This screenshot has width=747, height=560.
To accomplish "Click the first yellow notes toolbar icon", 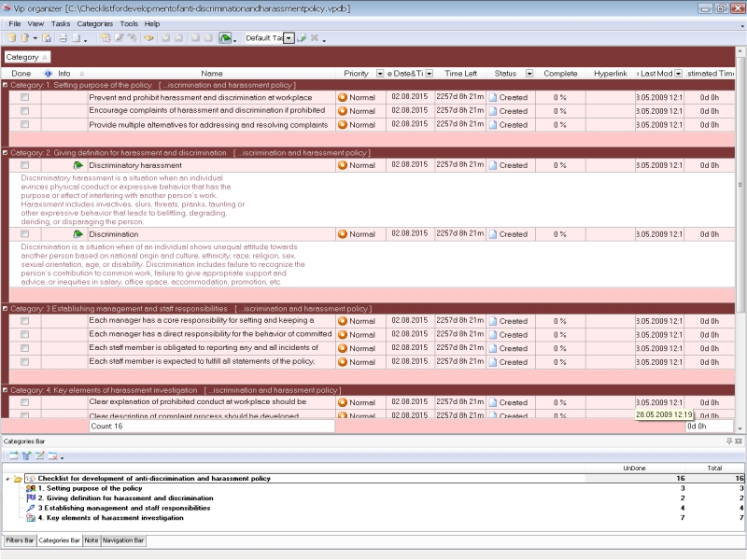I will [x=12, y=38].
